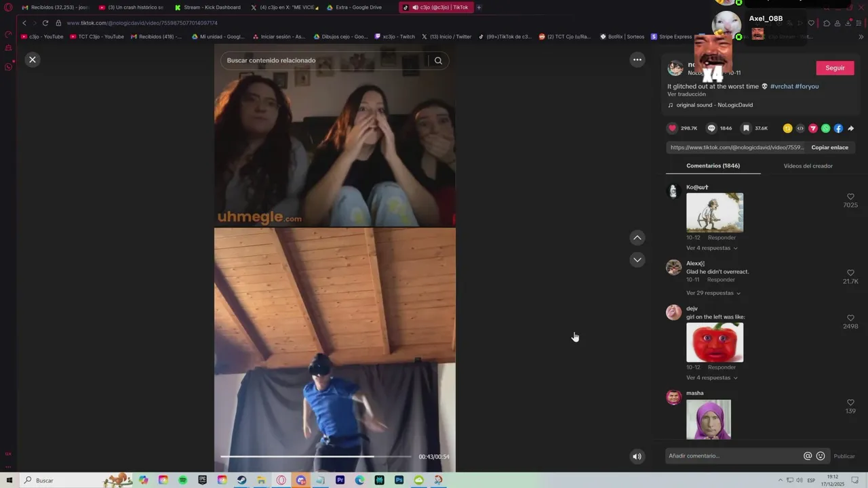The height and width of the screenshot is (488, 868).
Task: Share video to WhatsApp
Action: tap(826, 128)
